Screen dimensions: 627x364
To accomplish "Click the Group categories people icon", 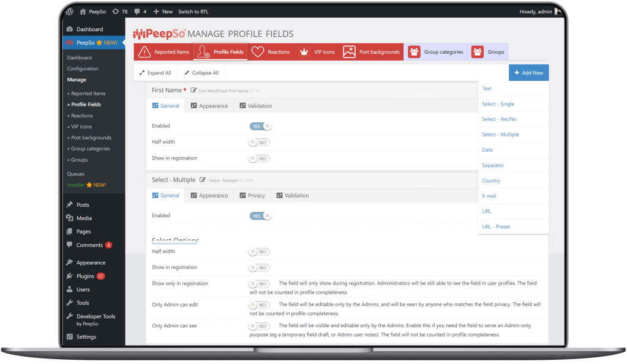I will point(415,52).
